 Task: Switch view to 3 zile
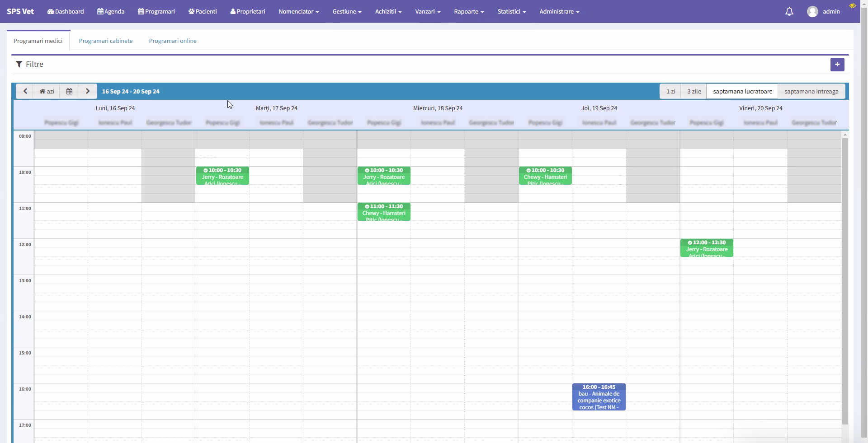point(694,91)
